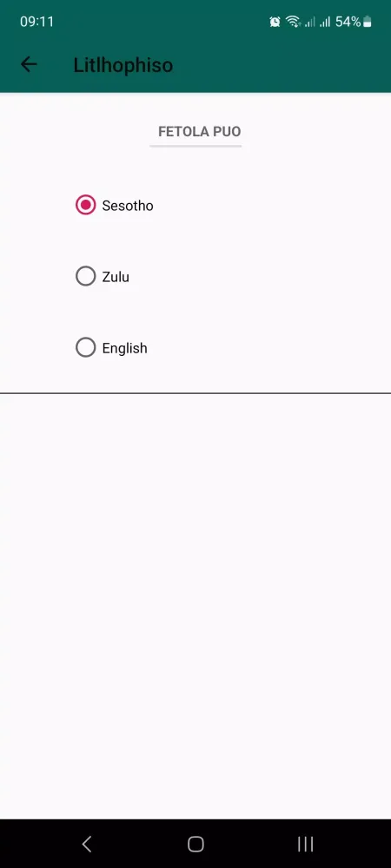Go to home via navigation bar
The image size is (391, 868).
[195, 844]
